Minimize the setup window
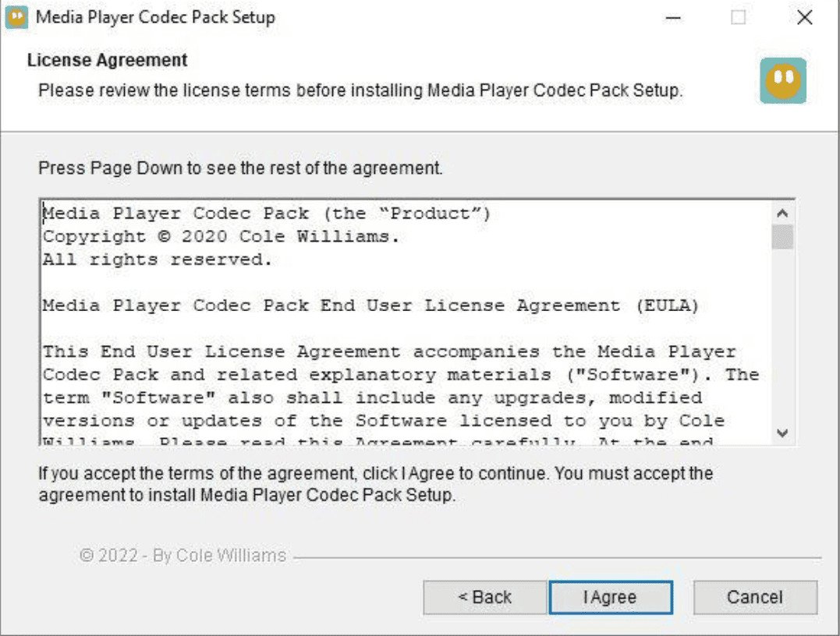 click(672, 16)
